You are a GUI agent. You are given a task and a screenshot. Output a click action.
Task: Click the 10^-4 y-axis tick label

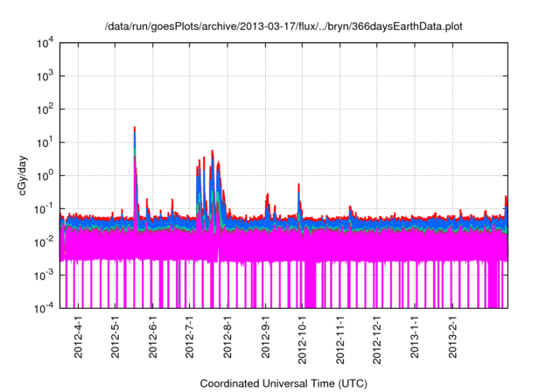(47, 308)
